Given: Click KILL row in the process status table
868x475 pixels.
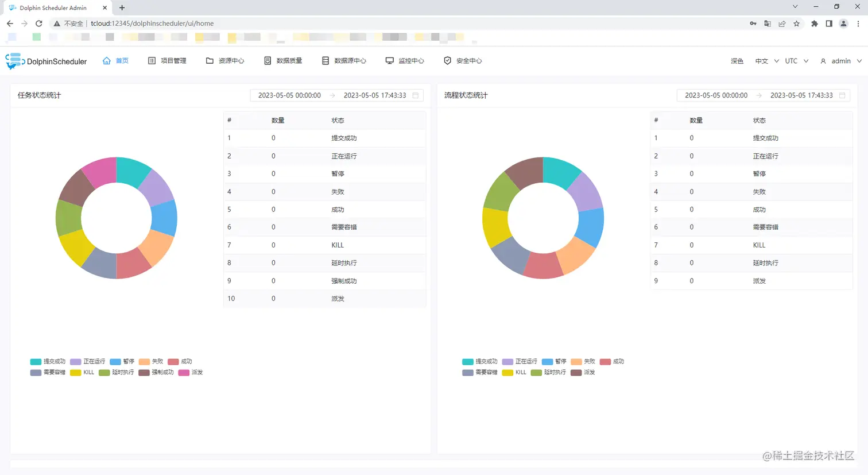Looking at the screenshot, I should [751, 245].
